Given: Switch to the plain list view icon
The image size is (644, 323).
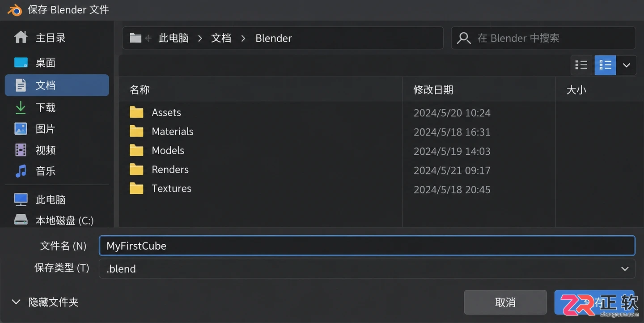Looking at the screenshot, I should 581,65.
